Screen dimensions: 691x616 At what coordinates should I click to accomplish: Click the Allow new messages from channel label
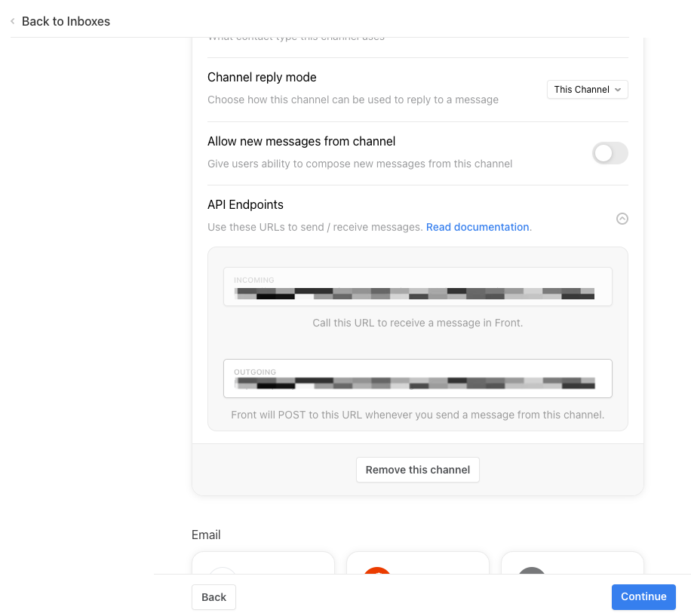pos(302,141)
